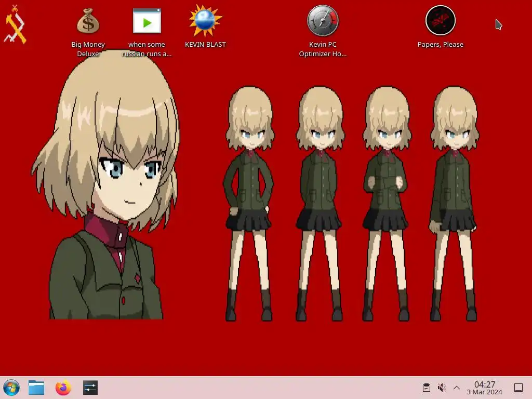
Task: Click the muted volume tray icon
Action: 442,388
